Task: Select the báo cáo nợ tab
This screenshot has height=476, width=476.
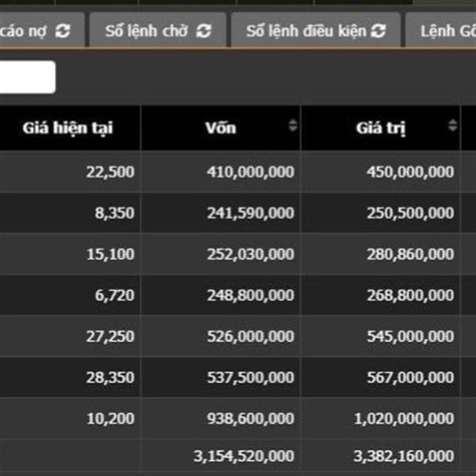Action: click(x=42, y=30)
